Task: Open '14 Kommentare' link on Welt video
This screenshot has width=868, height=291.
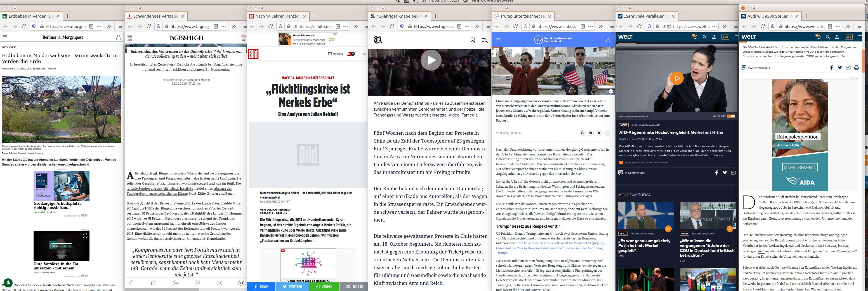Action: point(631,173)
